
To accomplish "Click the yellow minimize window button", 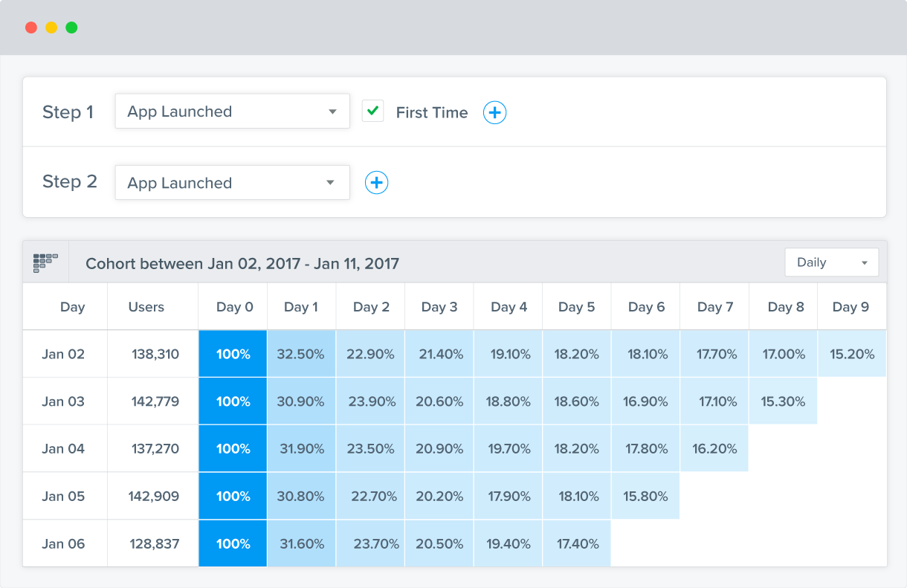I will pyautogui.click(x=51, y=28).
